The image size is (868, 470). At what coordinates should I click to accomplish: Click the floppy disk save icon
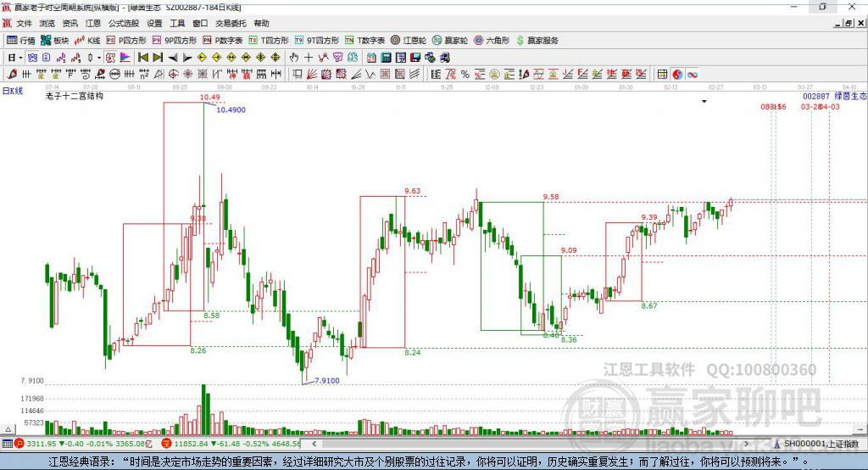(415, 58)
